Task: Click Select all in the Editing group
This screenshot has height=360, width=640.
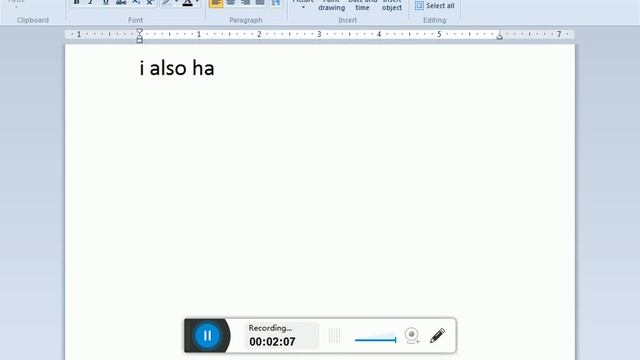Action: [x=434, y=6]
